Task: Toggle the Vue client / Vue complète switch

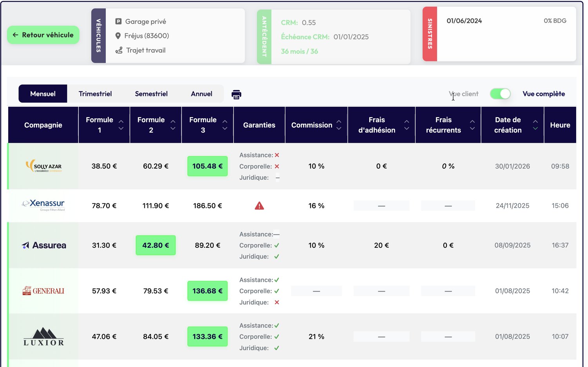Action: point(500,94)
